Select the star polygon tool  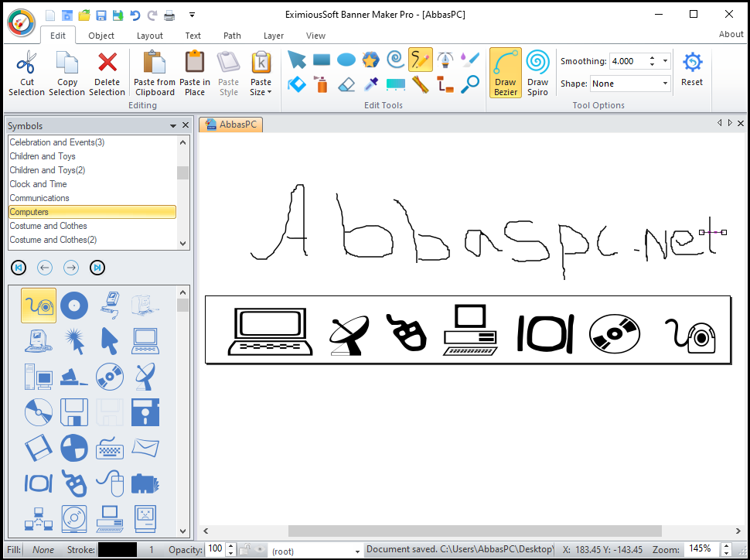click(370, 60)
